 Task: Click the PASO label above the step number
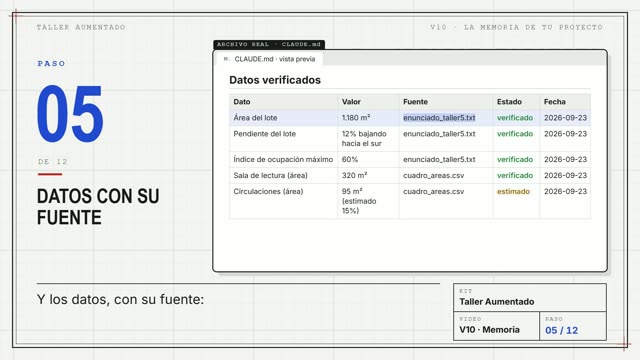[51, 63]
